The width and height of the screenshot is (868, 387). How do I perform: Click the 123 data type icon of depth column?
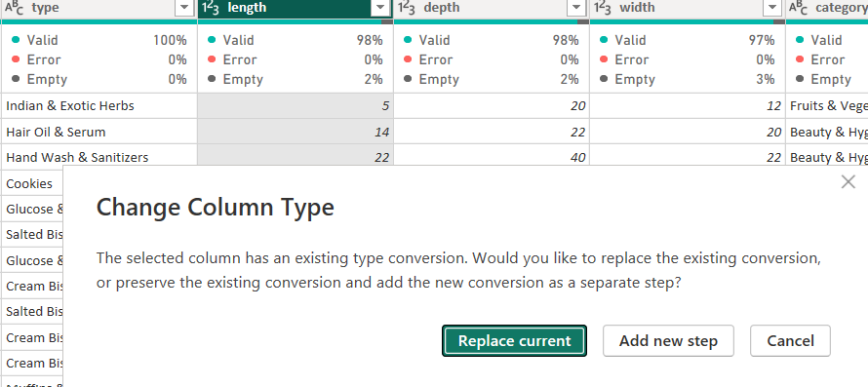407,8
